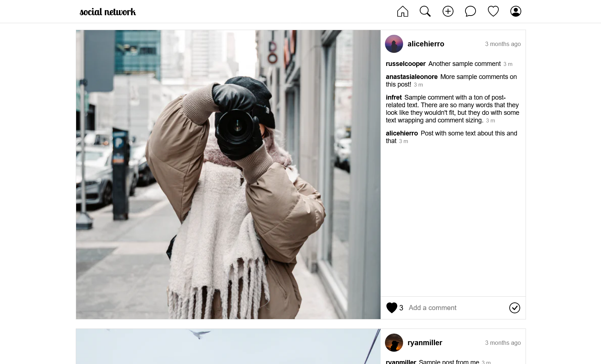Image resolution: width=601 pixels, height=364 pixels.
Task: Like alicehierro's post with heart icon
Action: (x=392, y=307)
